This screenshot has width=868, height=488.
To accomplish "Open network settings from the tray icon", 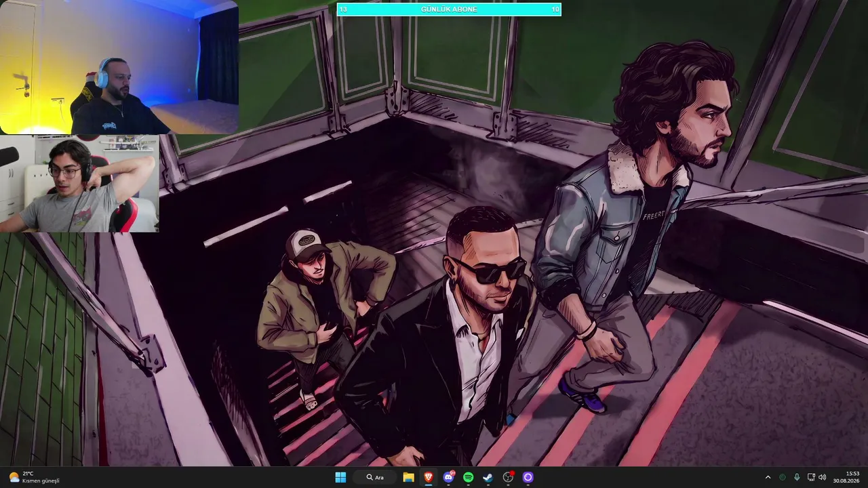I will [811, 477].
